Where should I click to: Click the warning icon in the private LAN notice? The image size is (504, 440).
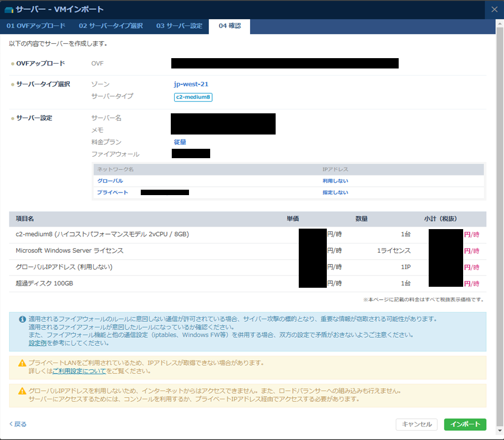tap(22, 363)
